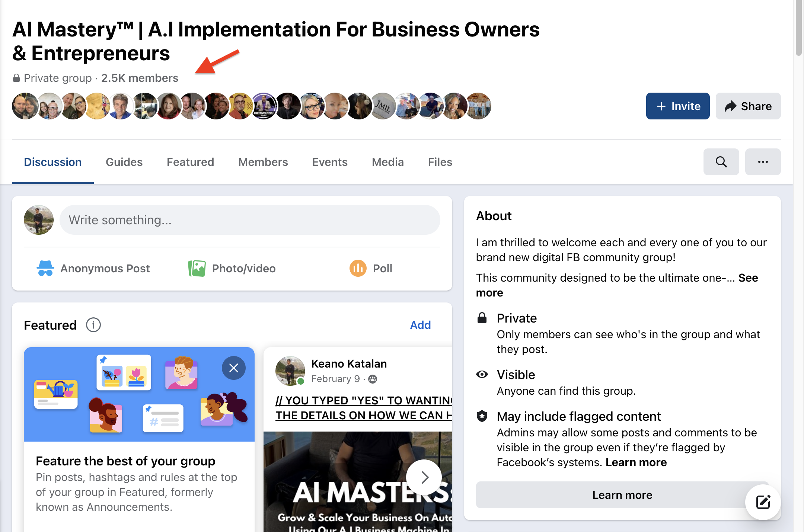Click the February 9 post date
804x532 pixels.
335,379
